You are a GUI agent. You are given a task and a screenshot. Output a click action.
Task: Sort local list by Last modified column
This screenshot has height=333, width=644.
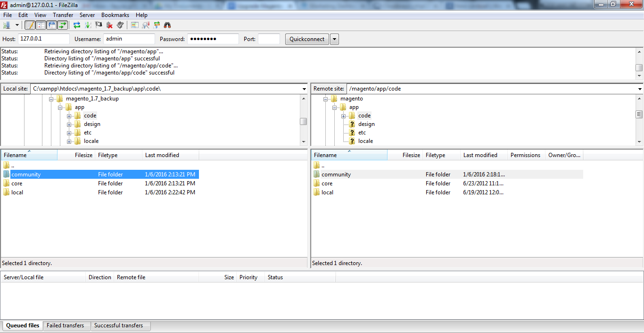click(171, 155)
